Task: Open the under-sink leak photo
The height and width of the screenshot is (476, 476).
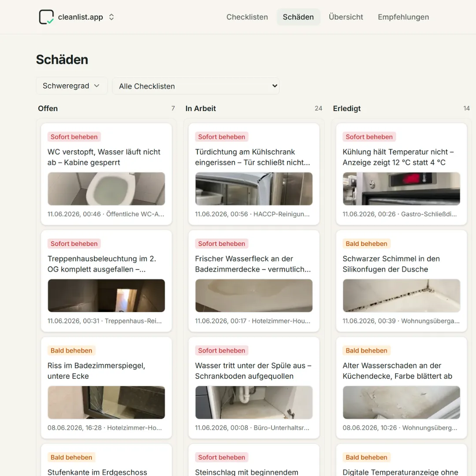Action: 254,402
